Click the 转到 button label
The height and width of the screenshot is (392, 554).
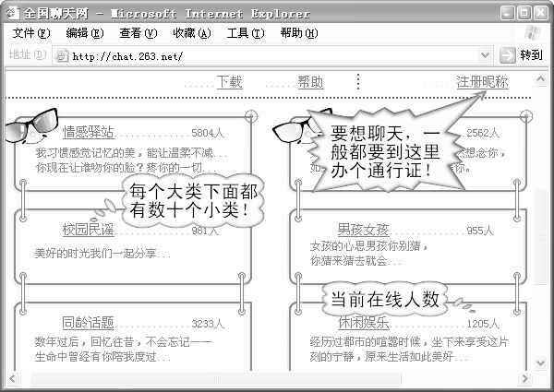coord(531,55)
